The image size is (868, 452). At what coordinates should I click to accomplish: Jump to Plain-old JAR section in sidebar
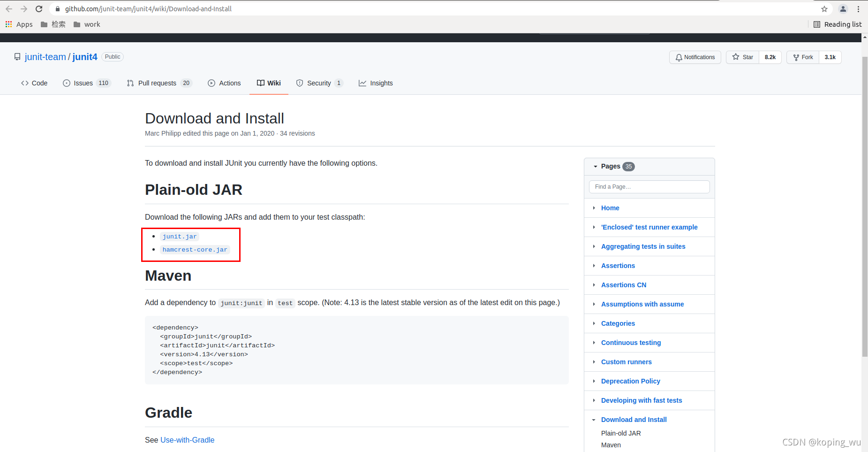point(621,433)
